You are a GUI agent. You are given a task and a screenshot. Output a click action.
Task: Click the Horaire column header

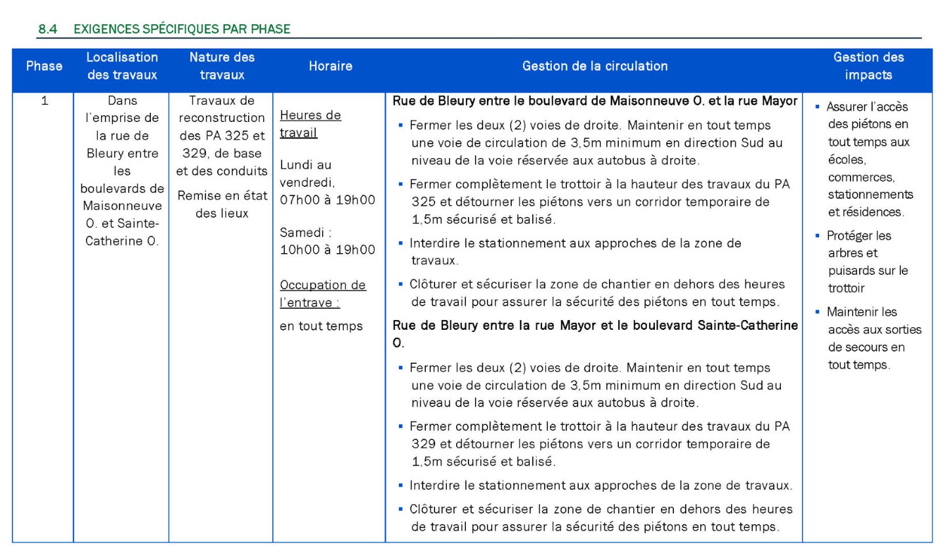coord(330,66)
